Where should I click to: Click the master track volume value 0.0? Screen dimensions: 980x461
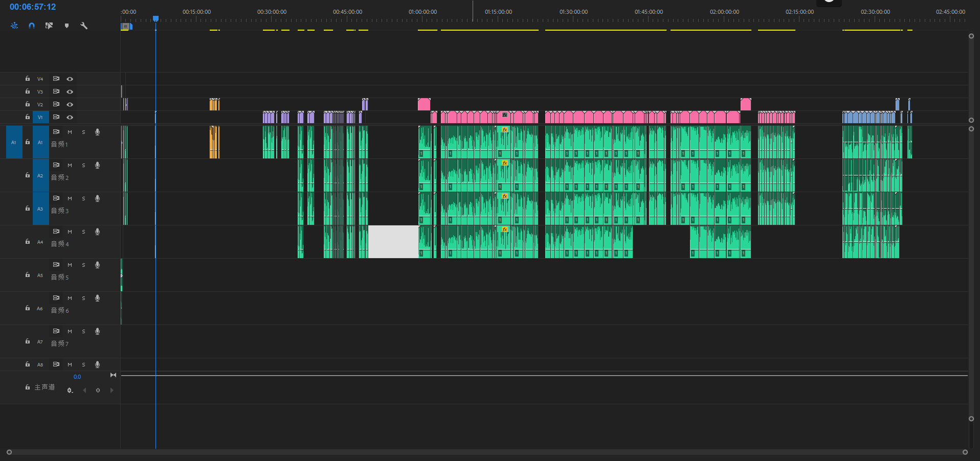77,377
